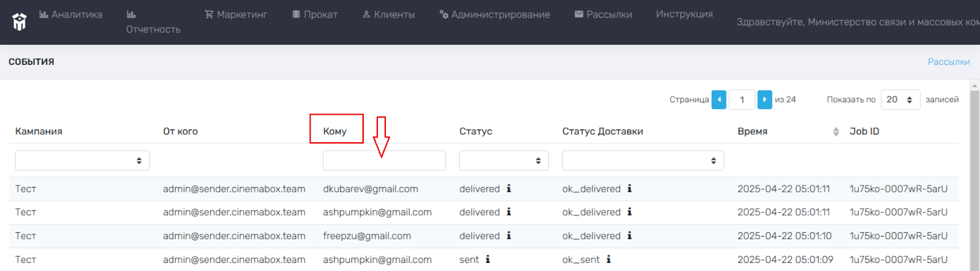The image size is (980, 271).
Task: Click the page number input field
Action: point(742,99)
